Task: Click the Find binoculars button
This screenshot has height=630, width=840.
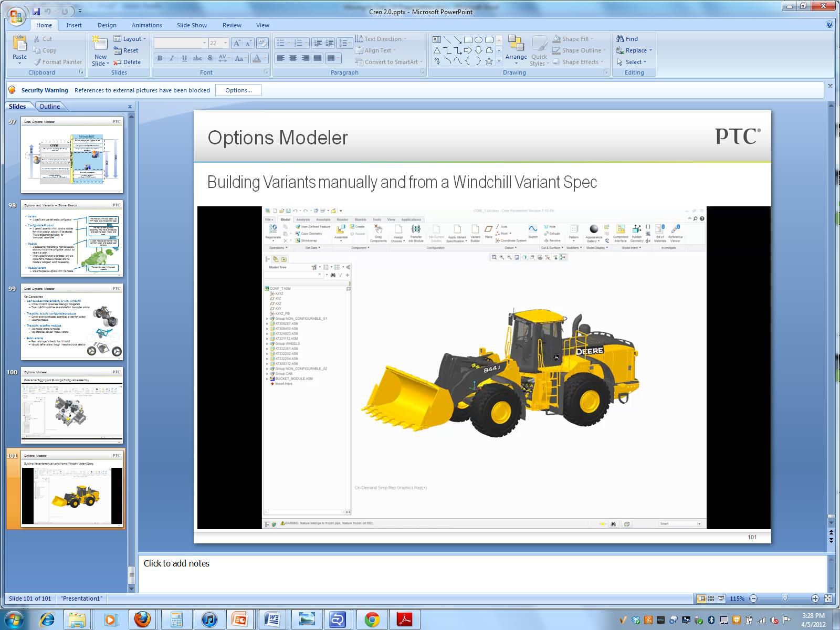Action: tap(627, 39)
